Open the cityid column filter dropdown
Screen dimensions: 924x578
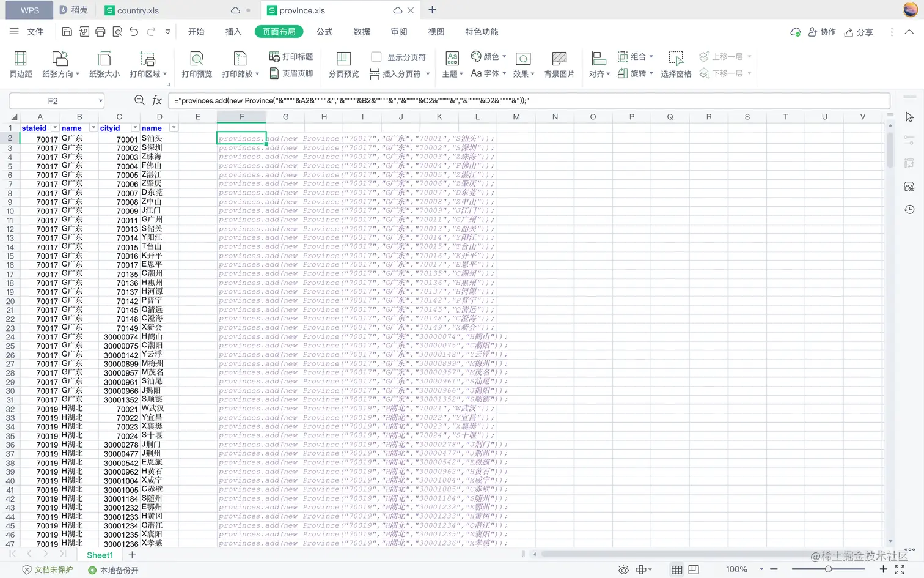pos(135,128)
